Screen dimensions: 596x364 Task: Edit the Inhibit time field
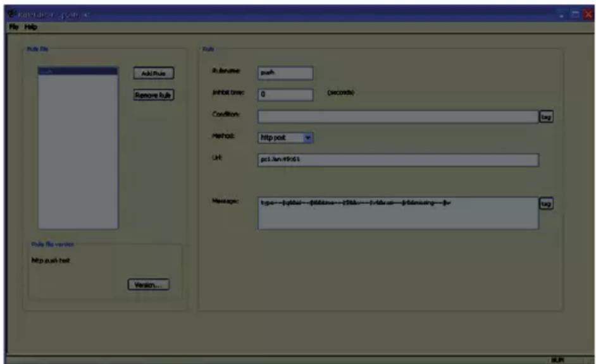point(285,95)
